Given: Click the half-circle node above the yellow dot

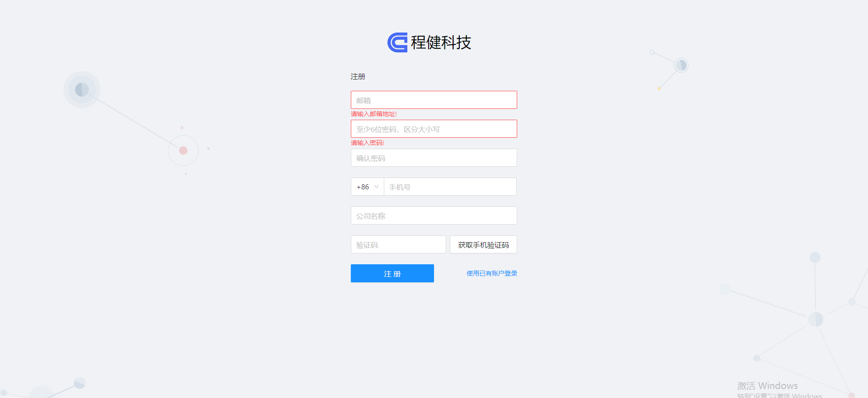Looking at the screenshot, I should click(681, 66).
